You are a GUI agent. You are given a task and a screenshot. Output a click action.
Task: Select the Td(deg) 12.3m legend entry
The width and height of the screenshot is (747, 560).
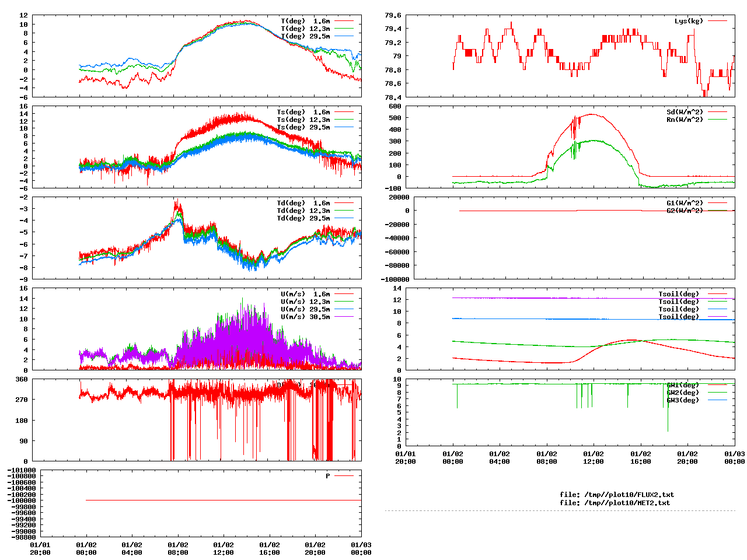pyautogui.click(x=303, y=211)
